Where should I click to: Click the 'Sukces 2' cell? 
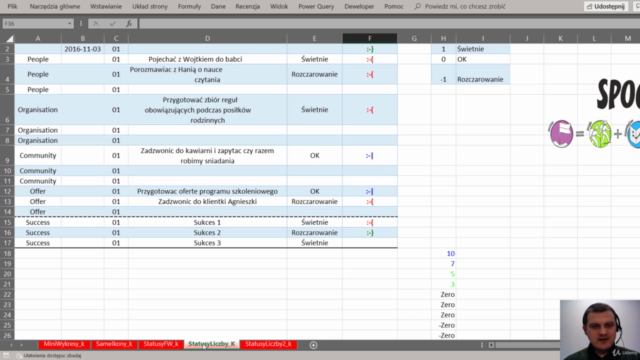click(x=207, y=233)
